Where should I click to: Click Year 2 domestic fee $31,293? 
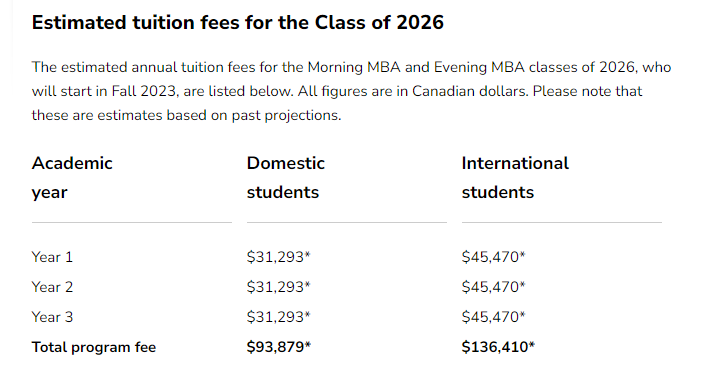(278, 287)
